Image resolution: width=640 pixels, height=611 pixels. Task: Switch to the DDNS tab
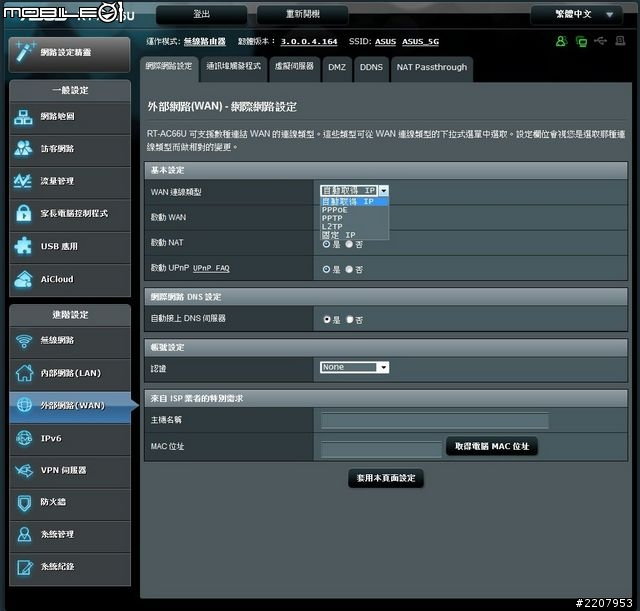[371, 67]
